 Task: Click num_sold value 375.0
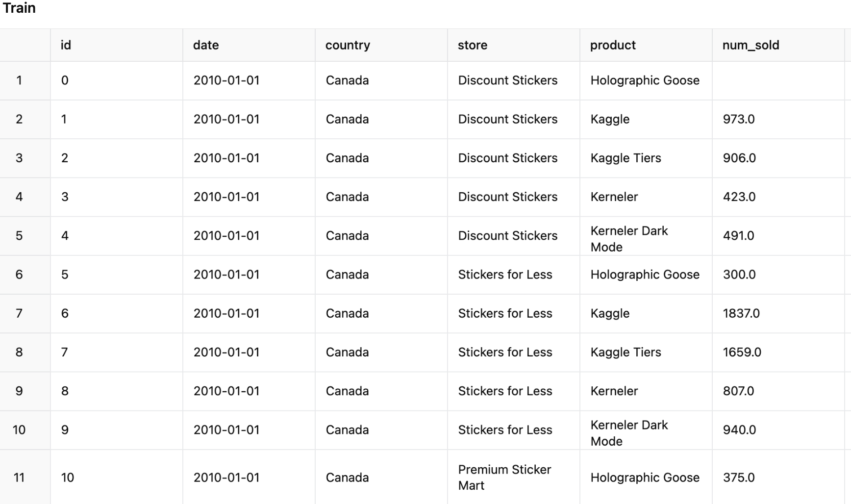tap(739, 478)
